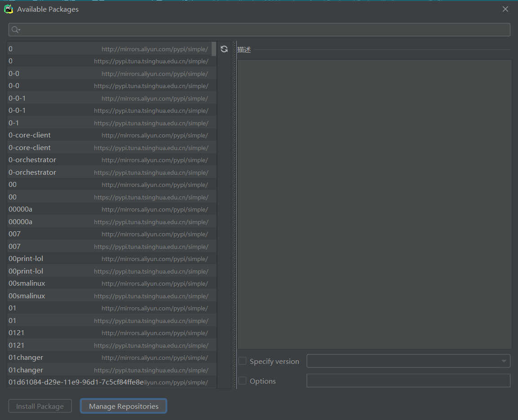Viewport: 518px width, 420px height.
Task: Click the 描述 description label
Action: (x=244, y=50)
